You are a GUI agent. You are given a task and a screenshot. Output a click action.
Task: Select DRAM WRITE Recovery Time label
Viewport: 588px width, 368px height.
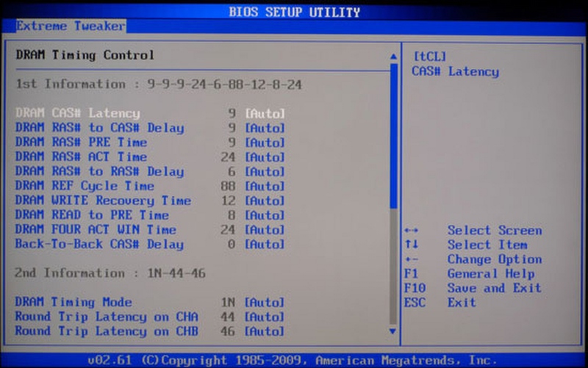[103, 201]
